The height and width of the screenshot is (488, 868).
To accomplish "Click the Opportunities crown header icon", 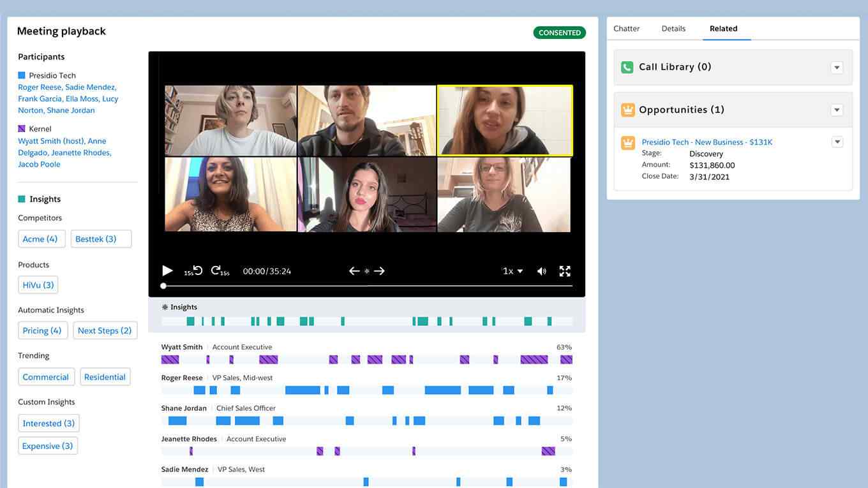I will coord(627,110).
